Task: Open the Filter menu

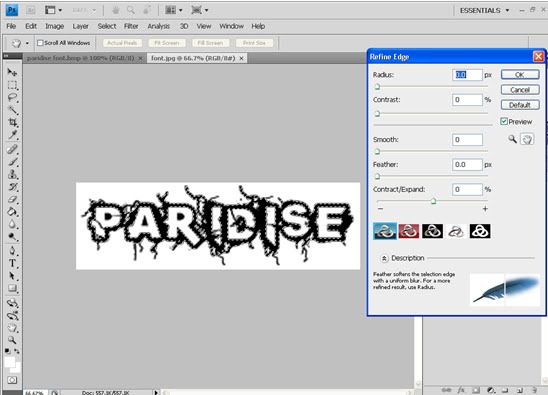Action: point(131,26)
